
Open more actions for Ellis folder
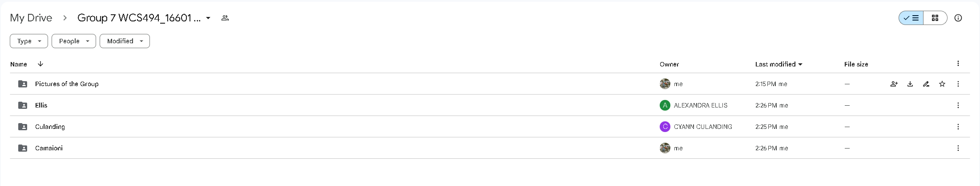tap(958, 105)
